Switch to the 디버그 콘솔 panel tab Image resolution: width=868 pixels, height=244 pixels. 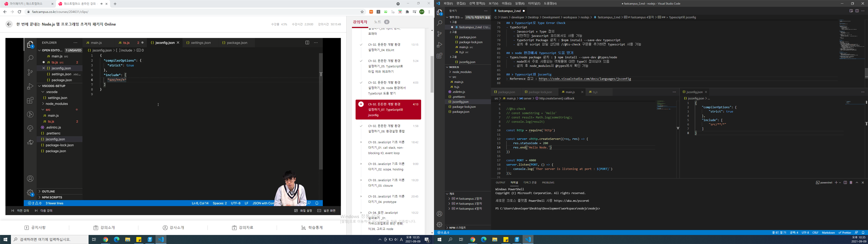coord(530,183)
